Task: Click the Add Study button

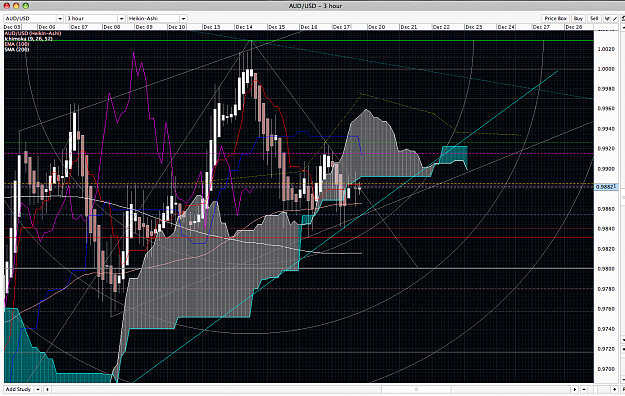Action: (18, 389)
